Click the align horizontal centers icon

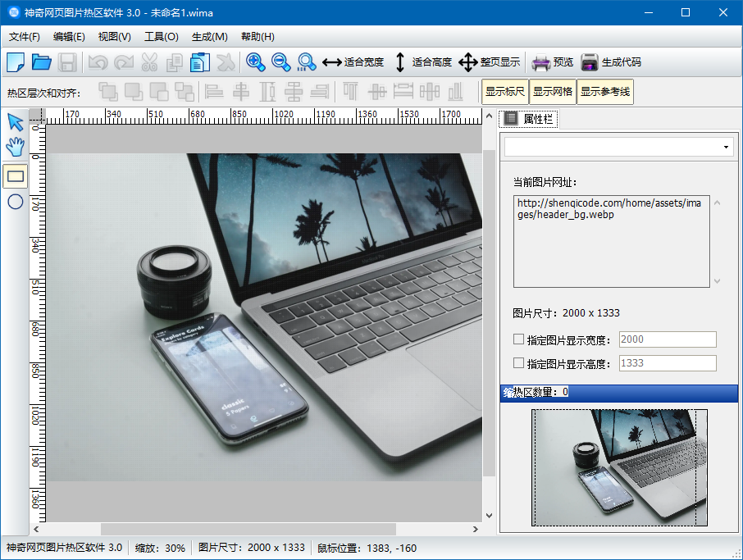point(241,92)
